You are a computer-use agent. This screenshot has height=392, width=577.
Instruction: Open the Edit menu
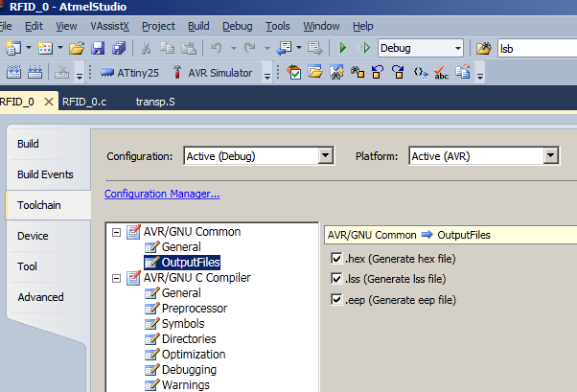(x=34, y=26)
